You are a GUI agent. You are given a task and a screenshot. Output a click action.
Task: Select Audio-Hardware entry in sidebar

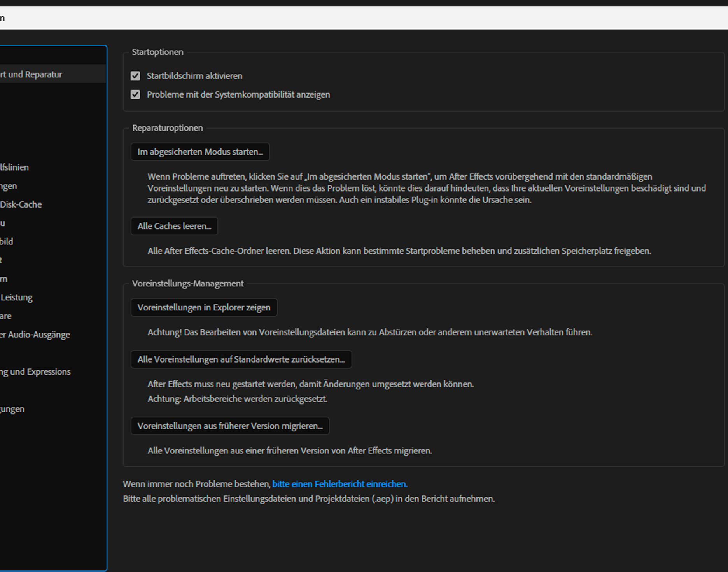pos(6,316)
